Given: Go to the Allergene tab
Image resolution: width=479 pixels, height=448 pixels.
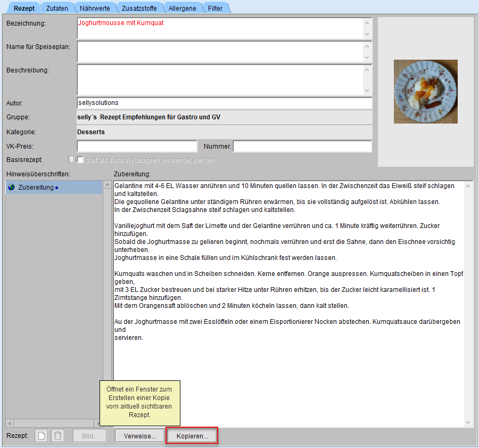Looking at the screenshot, I should pos(182,8).
